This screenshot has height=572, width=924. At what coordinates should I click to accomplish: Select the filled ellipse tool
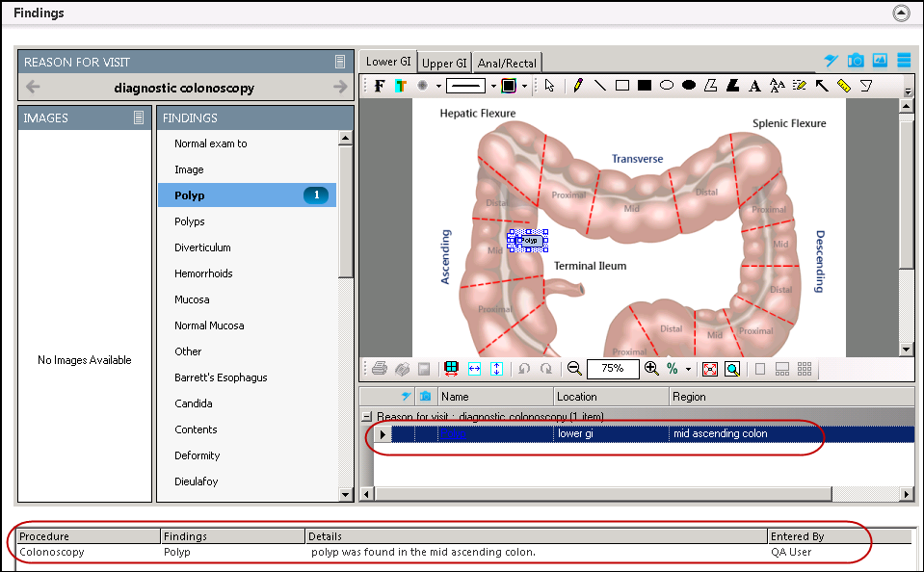click(x=689, y=86)
